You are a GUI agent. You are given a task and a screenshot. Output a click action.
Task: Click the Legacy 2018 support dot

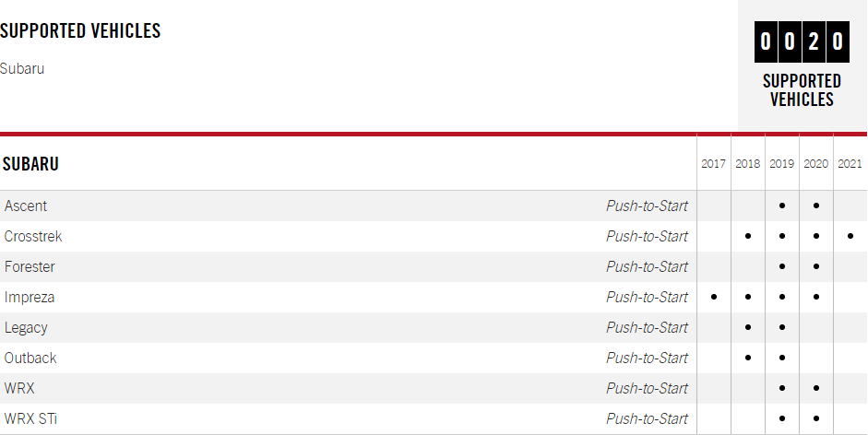coord(748,327)
